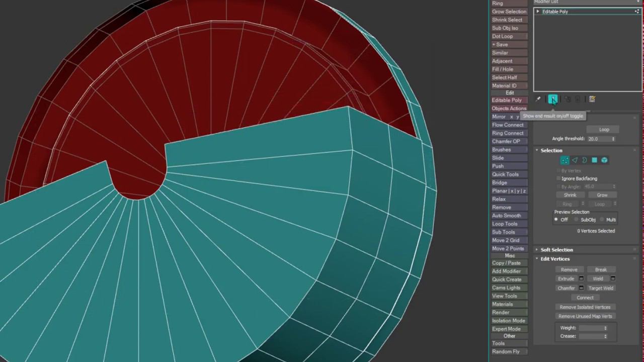Image resolution: width=644 pixels, height=362 pixels.
Task: Click the Target Weld button
Action: 601,288
